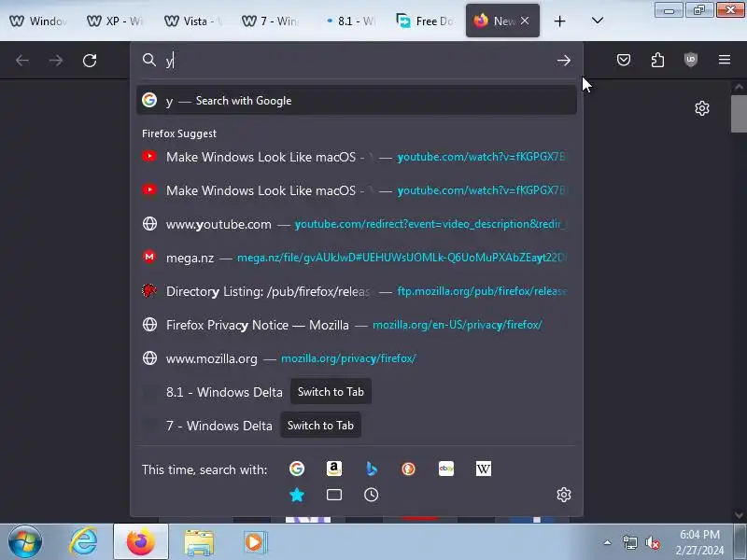This screenshot has height=560, width=747.
Task: Open the uBlock Origin shield icon
Action: point(691,60)
